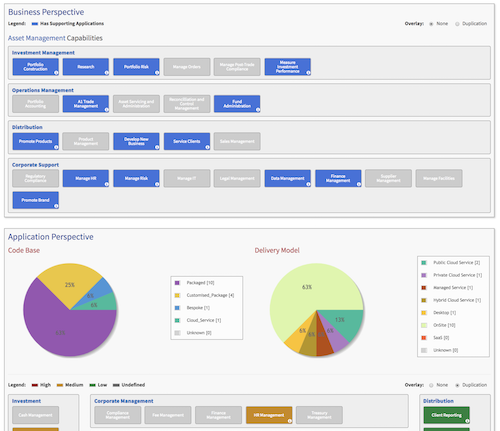
Task: Open the Asset Management link
Action: coord(37,38)
